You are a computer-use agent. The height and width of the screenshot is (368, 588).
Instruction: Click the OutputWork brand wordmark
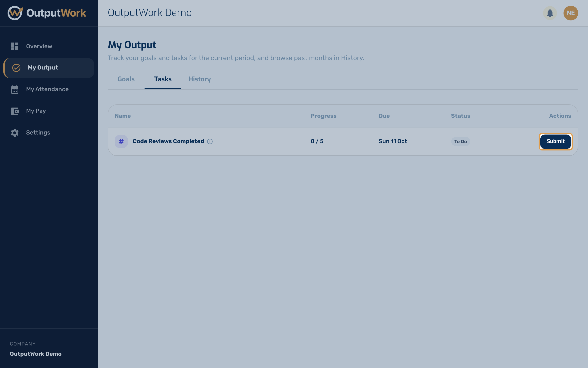pos(56,13)
